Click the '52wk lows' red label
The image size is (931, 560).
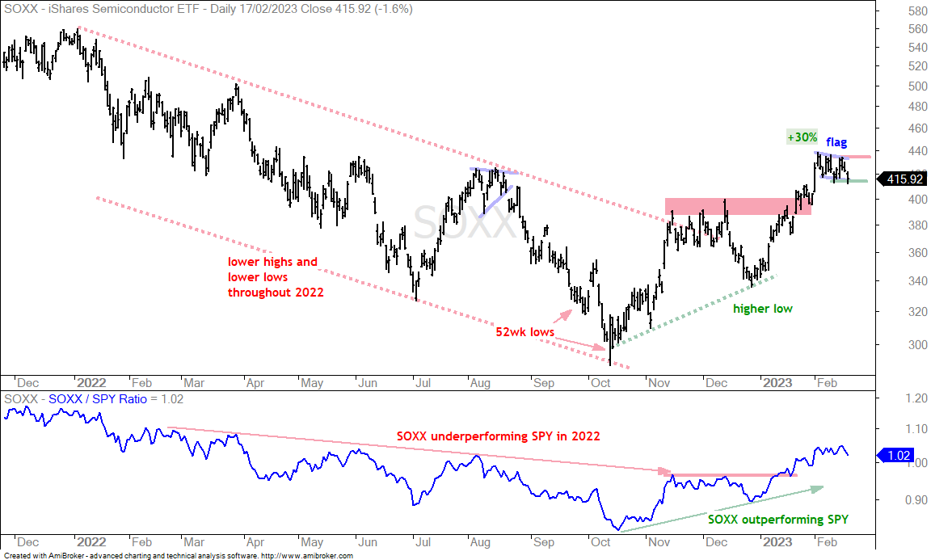[524, 332]
